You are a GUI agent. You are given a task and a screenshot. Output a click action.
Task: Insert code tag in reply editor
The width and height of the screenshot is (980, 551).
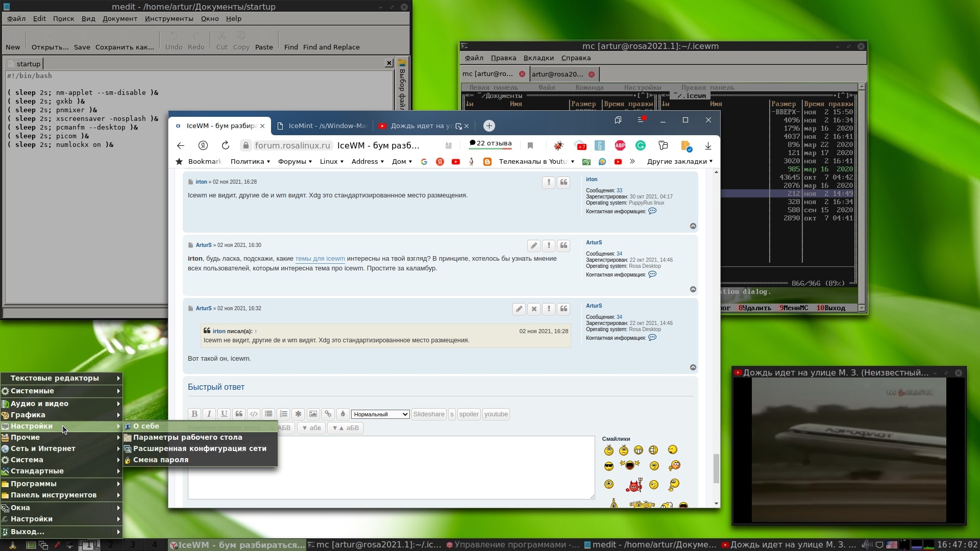[x=254, y=414]
